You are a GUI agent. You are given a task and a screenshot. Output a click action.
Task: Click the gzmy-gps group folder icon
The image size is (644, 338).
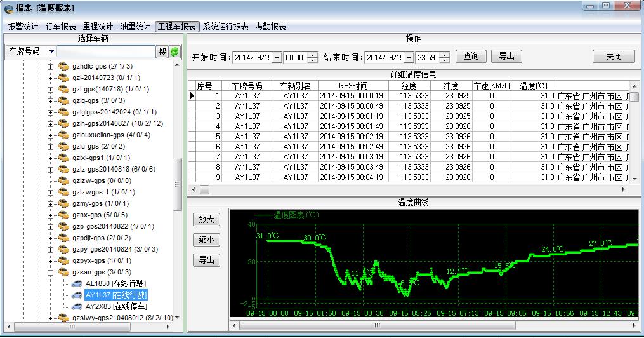point(63,203)
